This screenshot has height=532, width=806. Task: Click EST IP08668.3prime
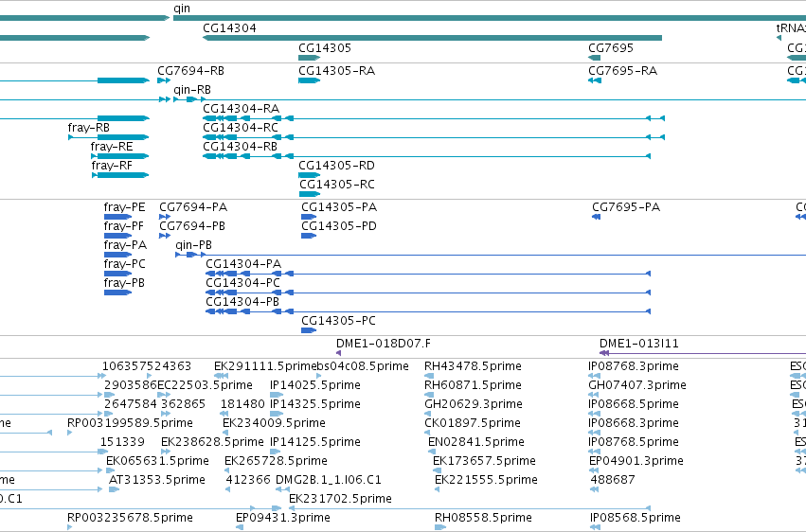point(634,424)
